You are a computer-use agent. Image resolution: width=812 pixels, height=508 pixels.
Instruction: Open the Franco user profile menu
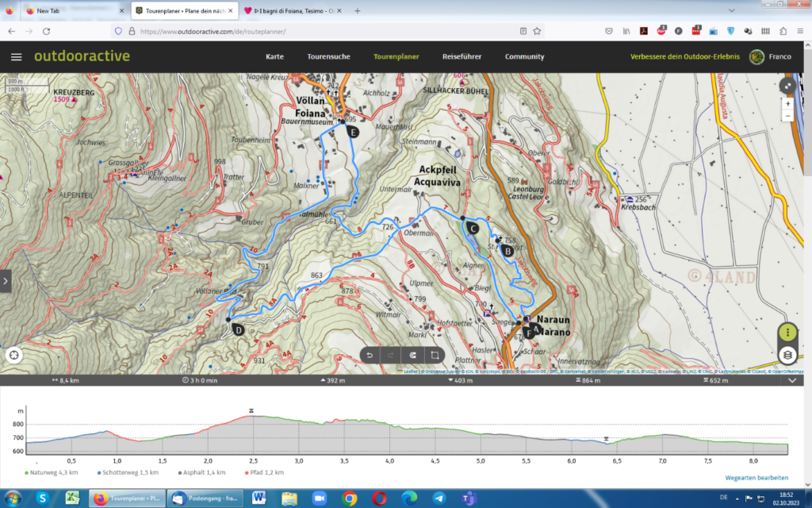click(x=771, y=57)
